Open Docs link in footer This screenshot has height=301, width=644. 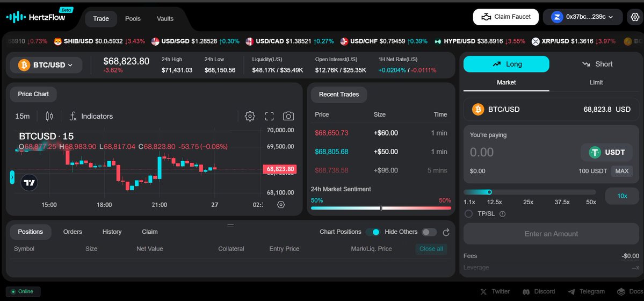pyautogui.click(x=630, y=291)
